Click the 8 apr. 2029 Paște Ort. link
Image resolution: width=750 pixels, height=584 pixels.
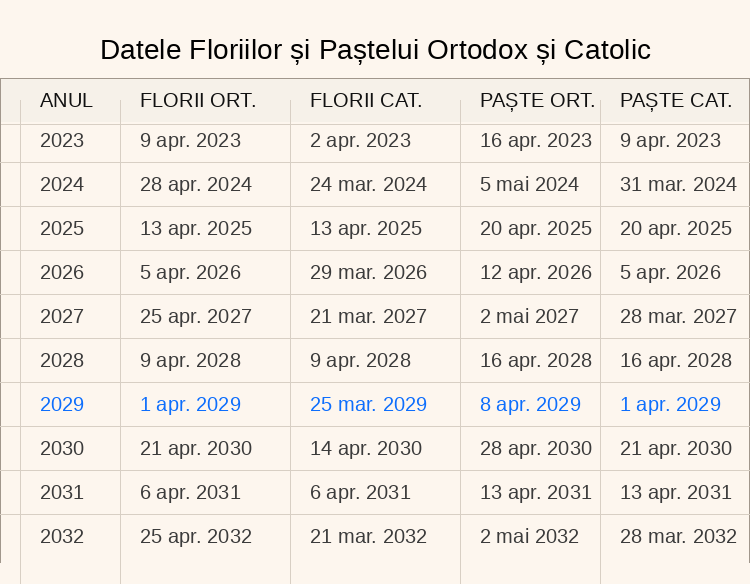530,405
